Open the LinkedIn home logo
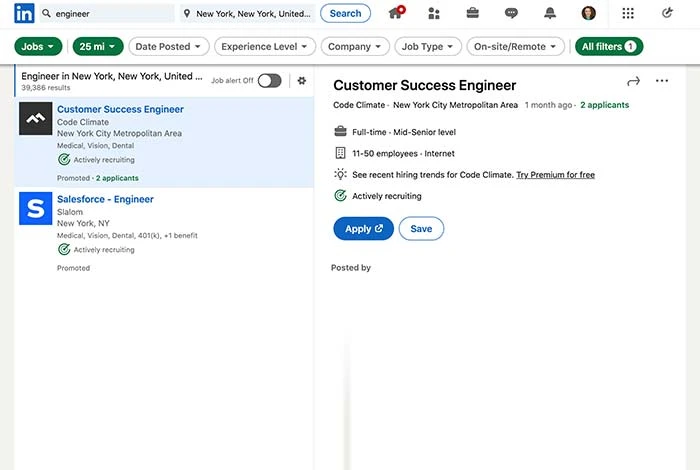The height and width of the screenshot is (470, 700). (x=24, y=13)
